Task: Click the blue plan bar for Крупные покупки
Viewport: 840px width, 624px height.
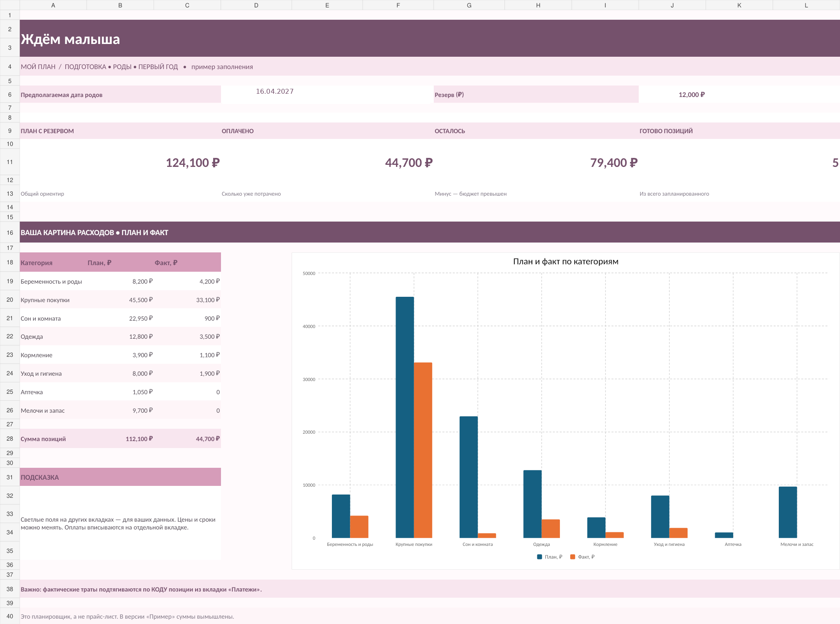Action: 405,417
